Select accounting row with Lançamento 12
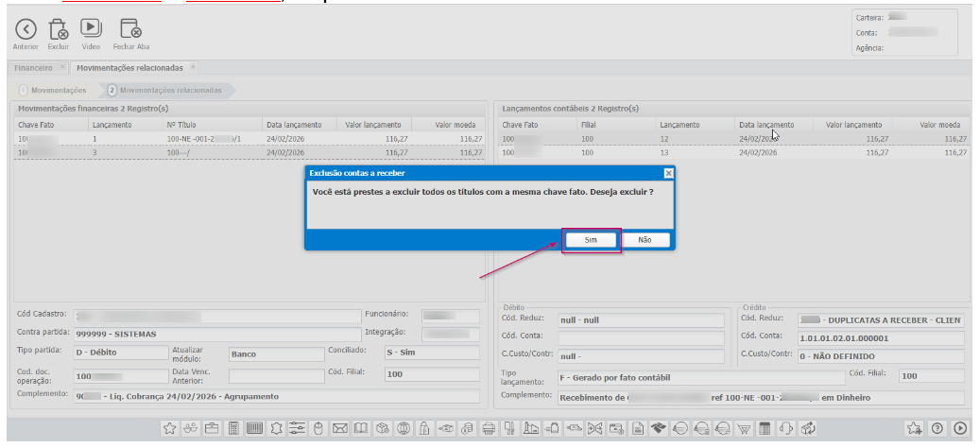Image resolution: width=980 pixels, height=448 pixels. (733, 139)
